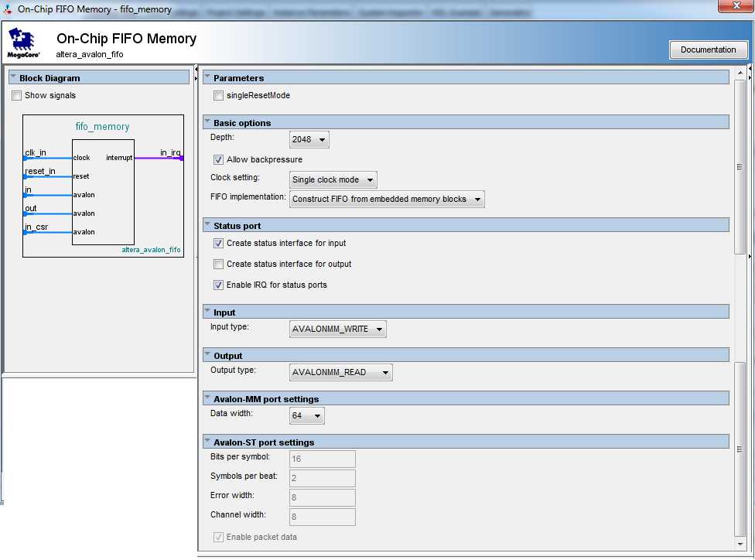Click the On-Chip FIFO Memory header title
The image size is (755, 560).
[x=126, y=39]
